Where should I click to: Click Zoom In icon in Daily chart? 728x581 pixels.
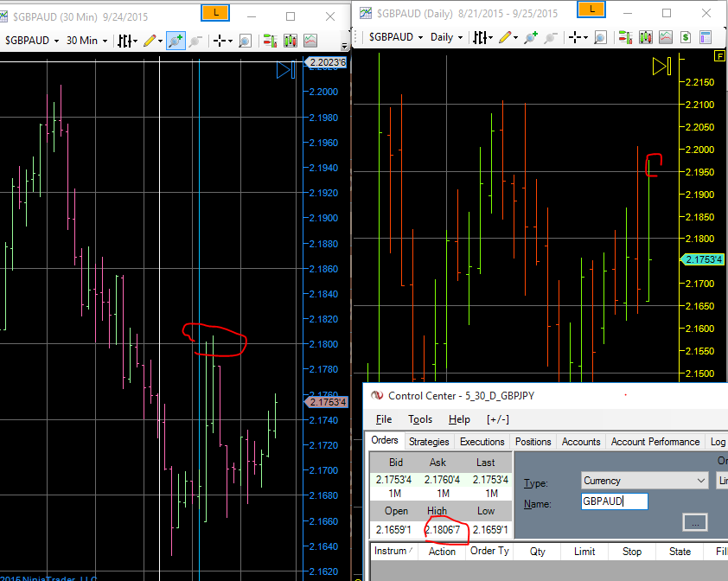coord(530,37)
